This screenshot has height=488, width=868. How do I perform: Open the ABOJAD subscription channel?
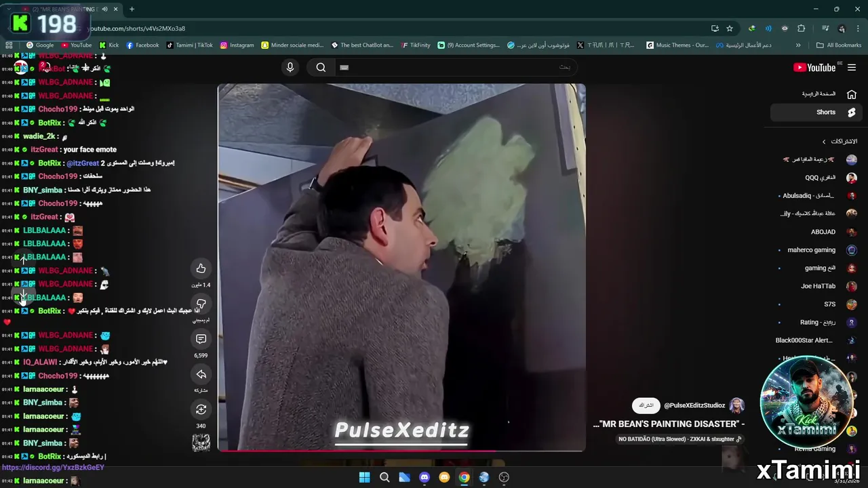click(x=816, y=232)
